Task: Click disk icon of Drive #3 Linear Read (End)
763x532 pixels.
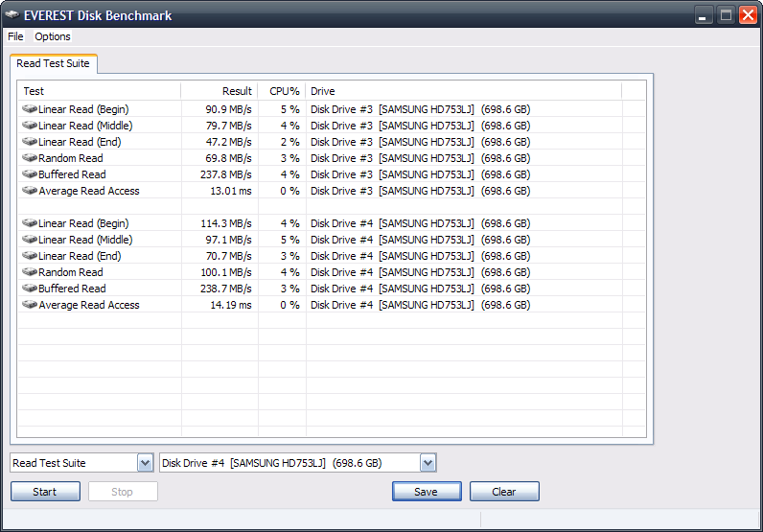Action: [30, 141]
